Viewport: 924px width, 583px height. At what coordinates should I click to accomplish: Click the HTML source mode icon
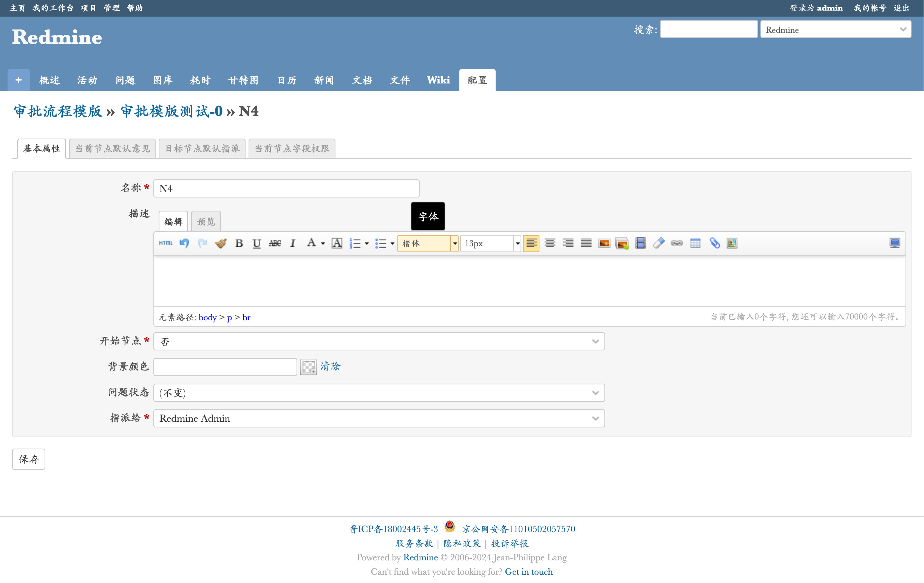(165, 243)
